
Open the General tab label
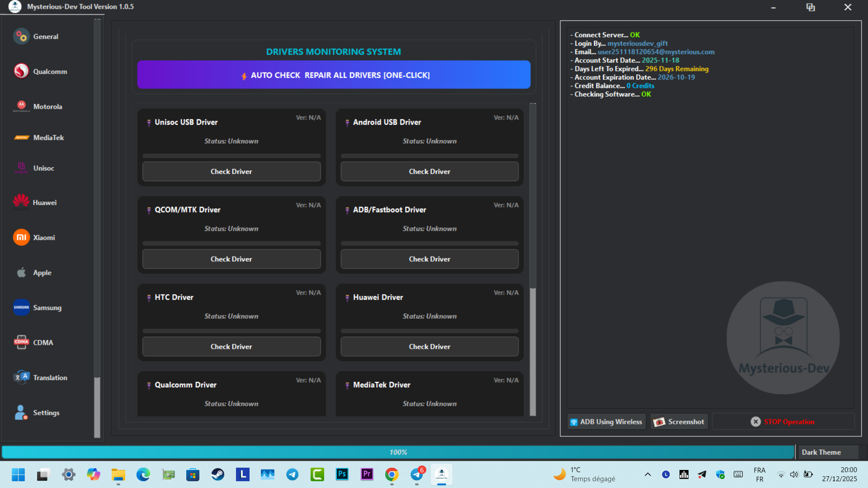click(46, 37)
